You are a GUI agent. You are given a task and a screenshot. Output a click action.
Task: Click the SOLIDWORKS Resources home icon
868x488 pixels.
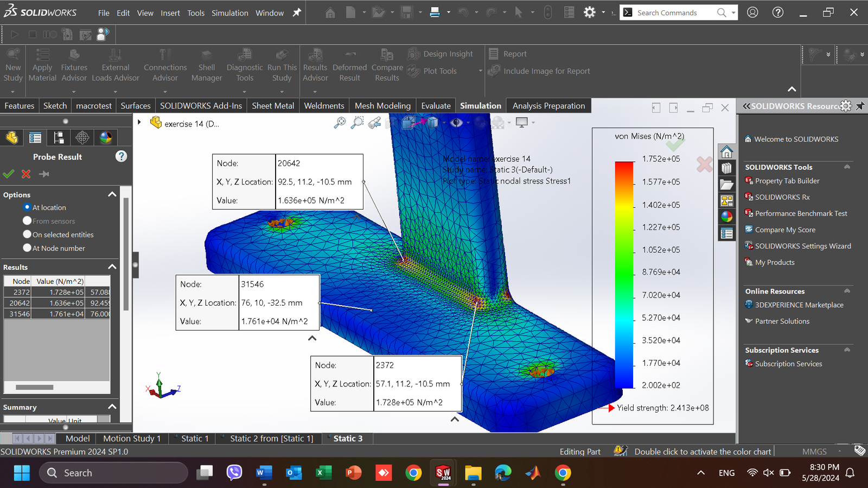click(x=726, y=151)
